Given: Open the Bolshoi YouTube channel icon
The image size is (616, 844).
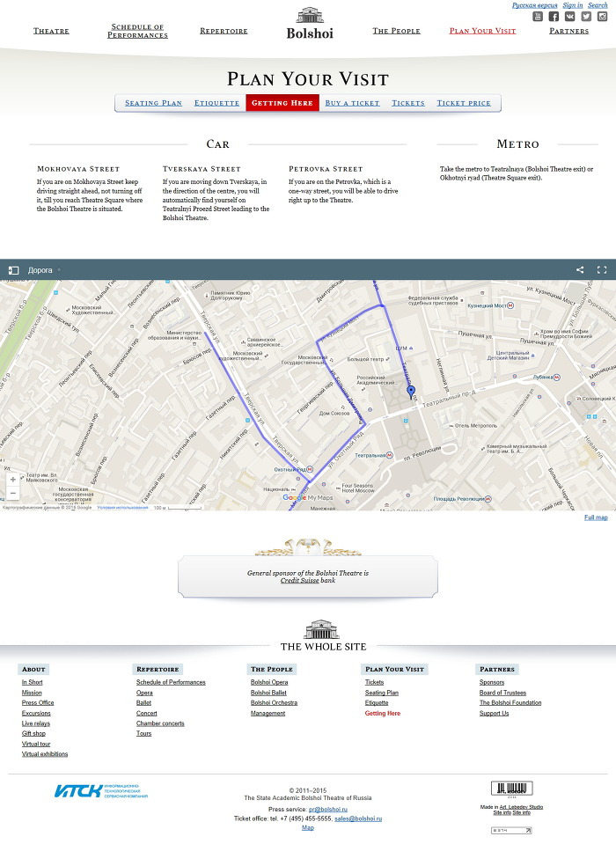Looking at the screenshot, I should [x=538, y=17].
